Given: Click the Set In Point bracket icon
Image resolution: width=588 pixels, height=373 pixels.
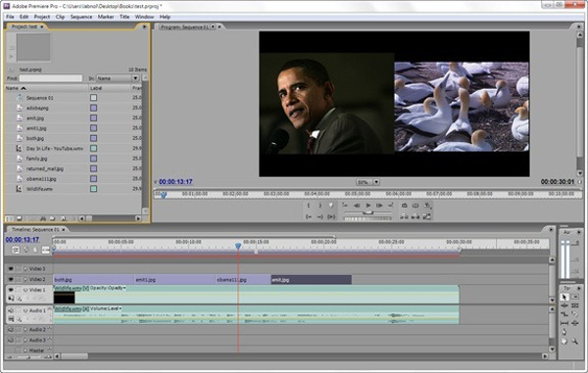Looking at the screenshot, I should 309,206.
